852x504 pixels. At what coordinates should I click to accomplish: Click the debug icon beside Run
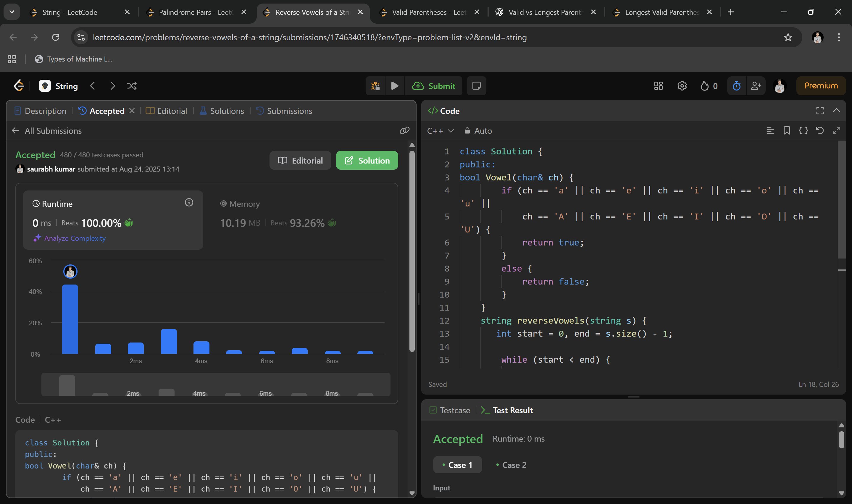point(375,86)
